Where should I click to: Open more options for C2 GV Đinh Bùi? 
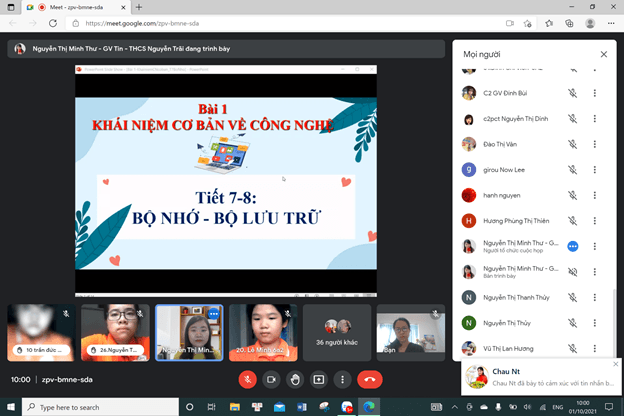click(595, 93)
